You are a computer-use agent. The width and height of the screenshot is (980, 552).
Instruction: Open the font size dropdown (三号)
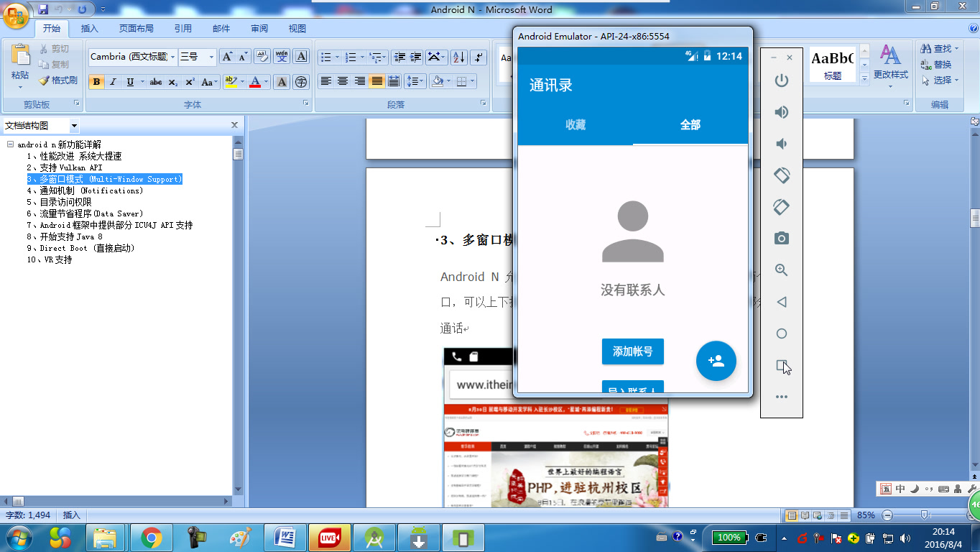click(x=211, y=57)
